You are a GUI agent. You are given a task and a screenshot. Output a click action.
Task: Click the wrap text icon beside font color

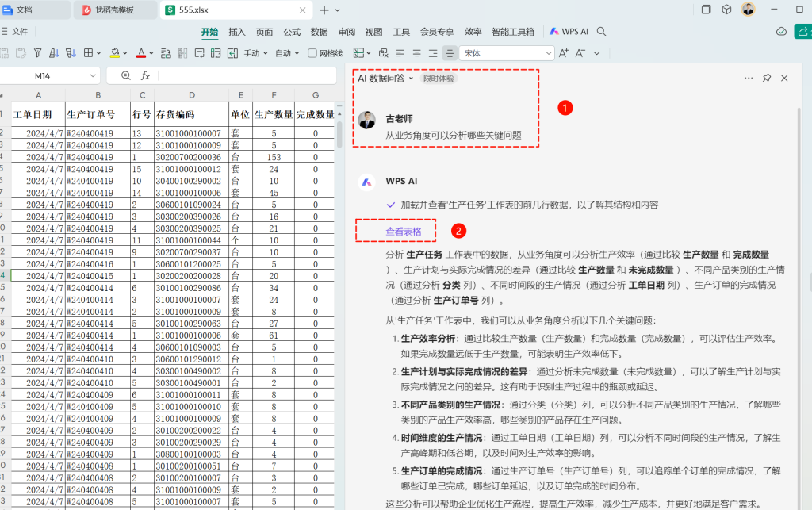pos(166,53)
